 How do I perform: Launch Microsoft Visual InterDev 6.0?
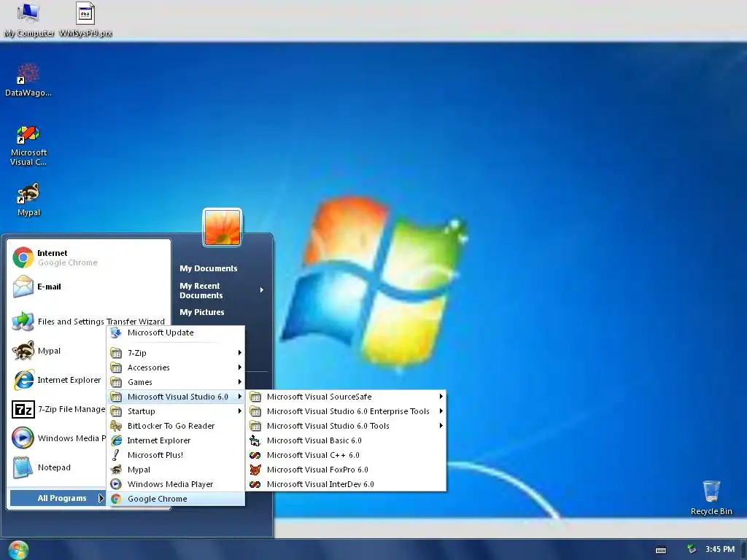tap(347, 484)
